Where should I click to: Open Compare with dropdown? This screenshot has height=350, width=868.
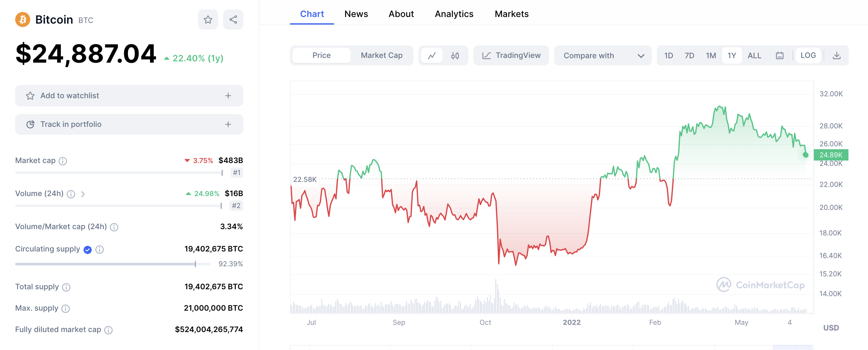(603, 55)
